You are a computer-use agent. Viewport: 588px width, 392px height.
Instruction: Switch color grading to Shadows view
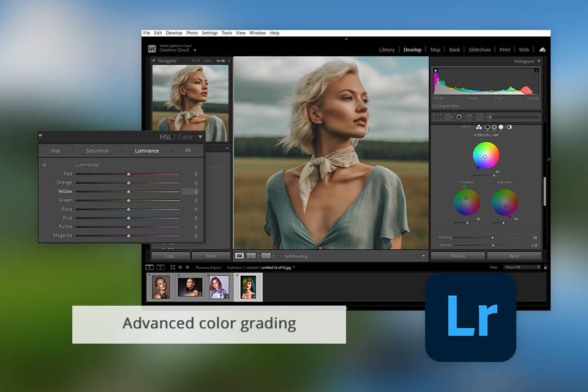tap(488, 127)
